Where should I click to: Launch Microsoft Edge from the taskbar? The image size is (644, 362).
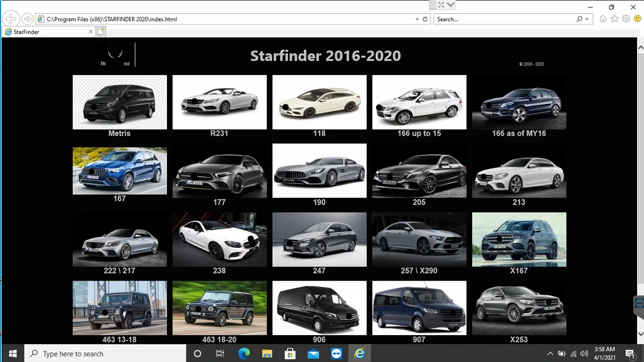point(244,354)
